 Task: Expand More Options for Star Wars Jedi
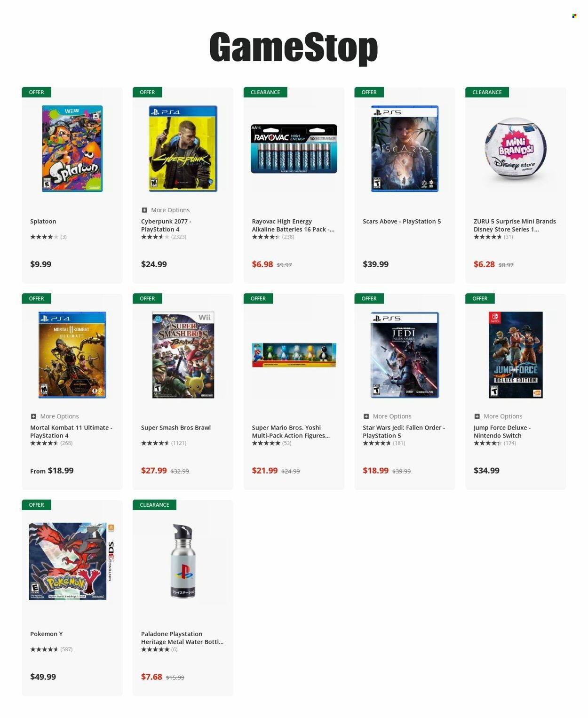click(387, 416)
